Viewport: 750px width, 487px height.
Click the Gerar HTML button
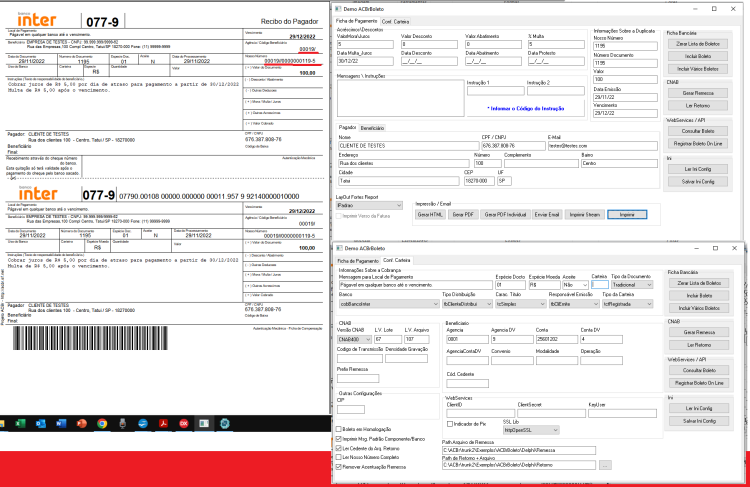click(x=430, y=214)
